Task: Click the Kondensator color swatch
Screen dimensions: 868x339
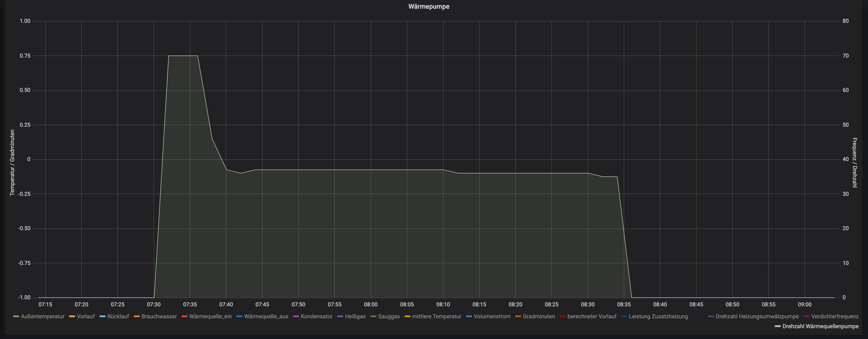Action: (x=296, y=316)
